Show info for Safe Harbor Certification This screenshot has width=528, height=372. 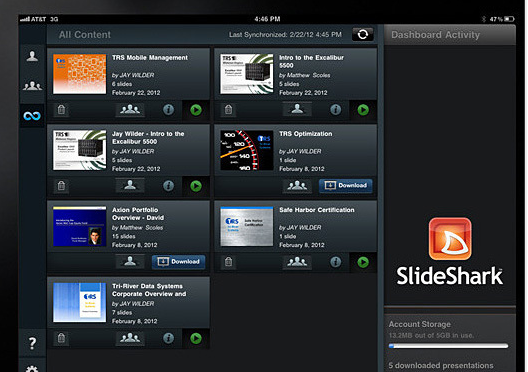click(x=335, y=262)
